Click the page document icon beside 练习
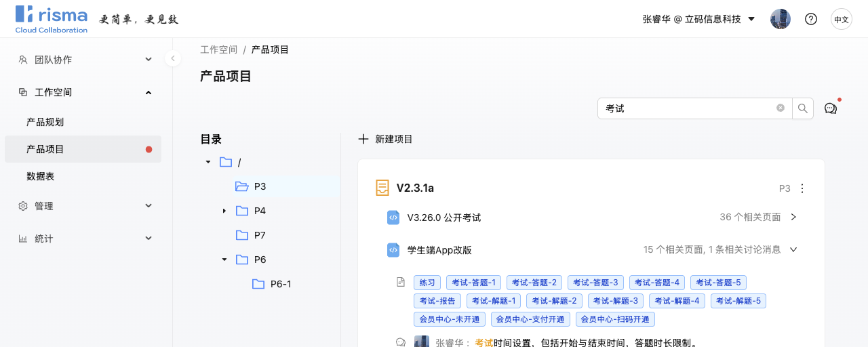This screenshot has width=868, height=347. [401, 282]
